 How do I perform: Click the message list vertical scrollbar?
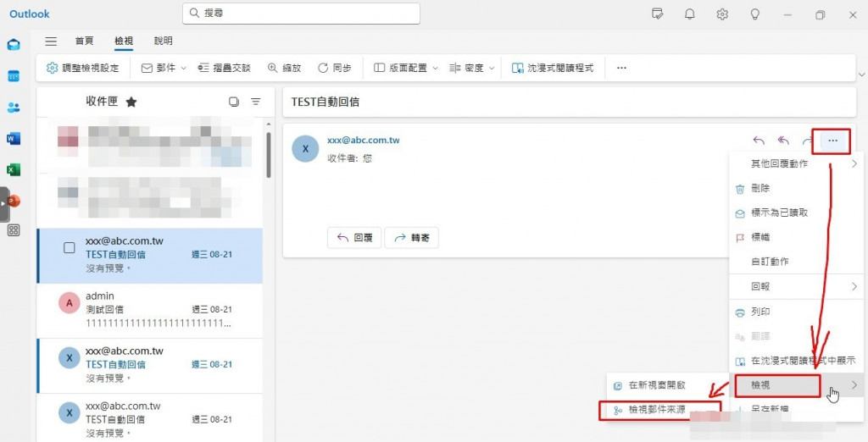[269, 154]
